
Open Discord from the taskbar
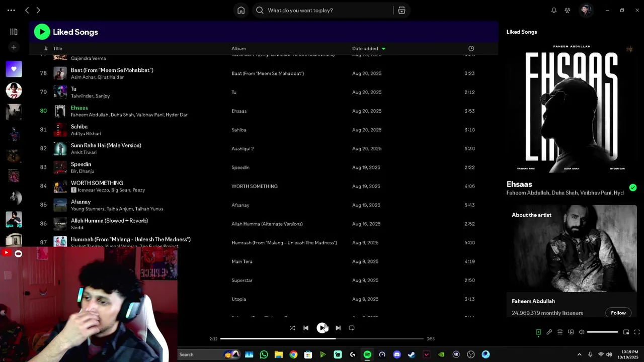pos(397,354)
